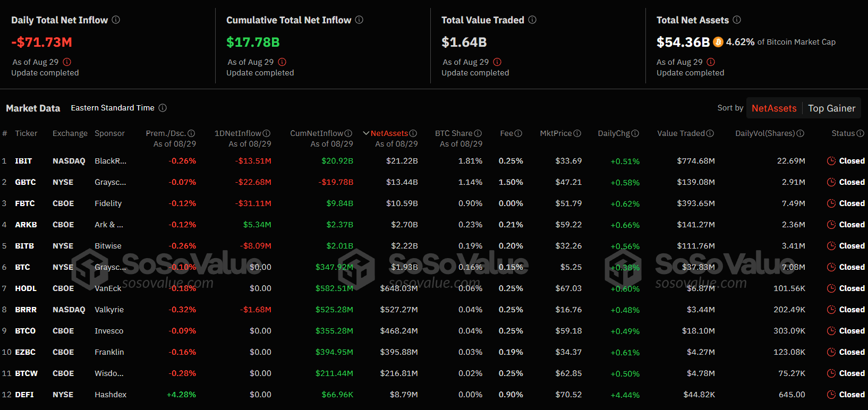The height and width of the screenshot is (410, 868).
Task: Click closed-market clock icon in IBIT row
Action: click(x=831, y=161)
